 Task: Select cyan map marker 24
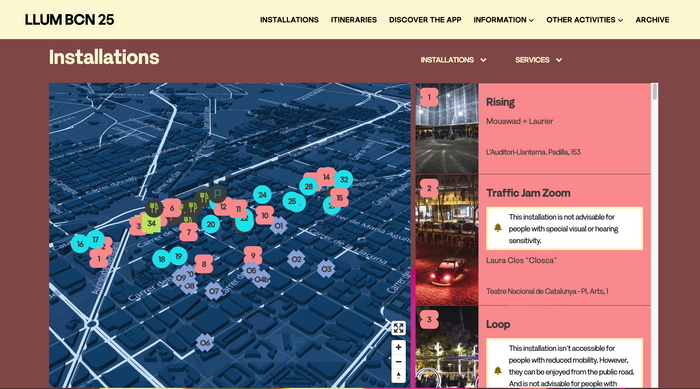pyautogui.click(x=262, y=195)
